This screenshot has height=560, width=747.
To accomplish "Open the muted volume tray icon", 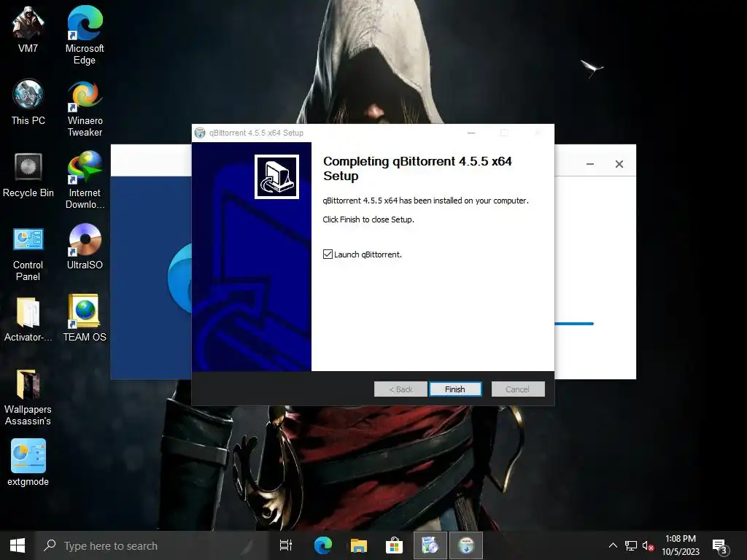I will (648, 545).
